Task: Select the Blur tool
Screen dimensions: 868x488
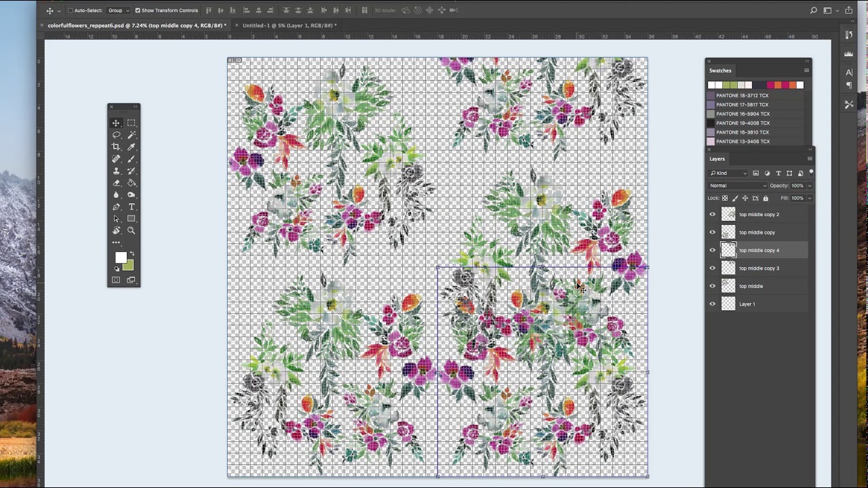Action: click(116, 195)
